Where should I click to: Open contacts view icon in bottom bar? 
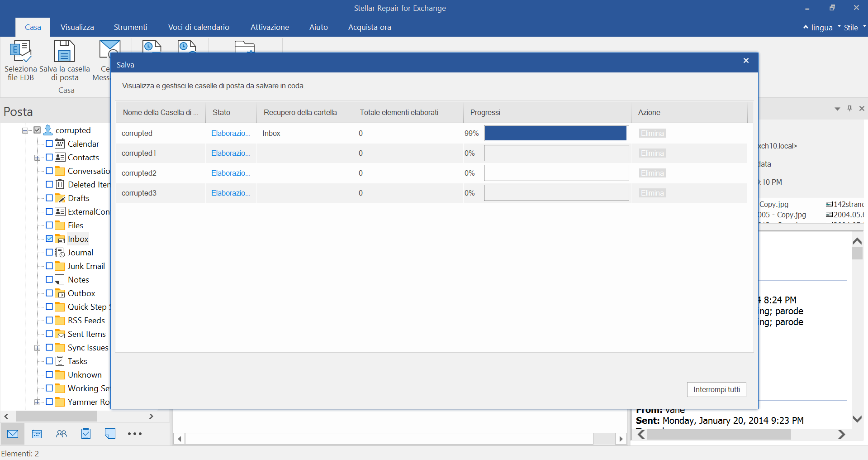(x=62, y=434)
